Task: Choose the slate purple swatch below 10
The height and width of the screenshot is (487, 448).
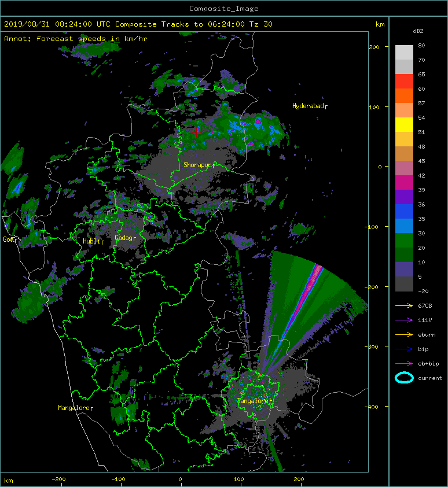Action: pyautogui.click(x=404, y=270)
